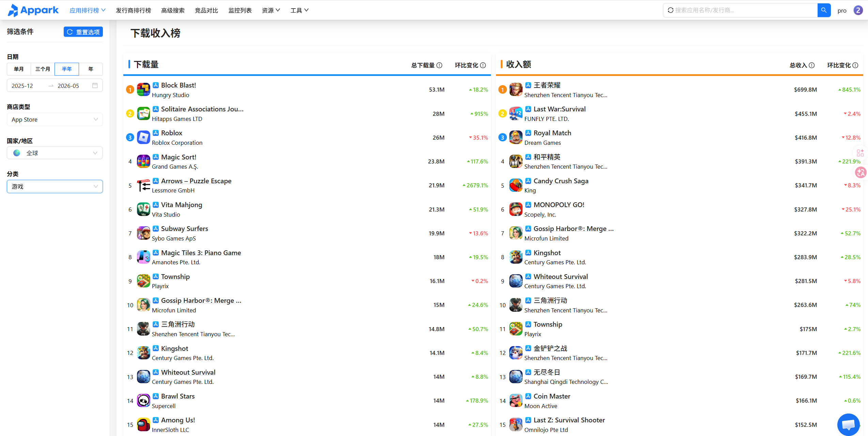Viewport: 868px width, 436px height.
Task: Click the 重置选项 button
Action: pyautogui.click(x=83, y=32)
